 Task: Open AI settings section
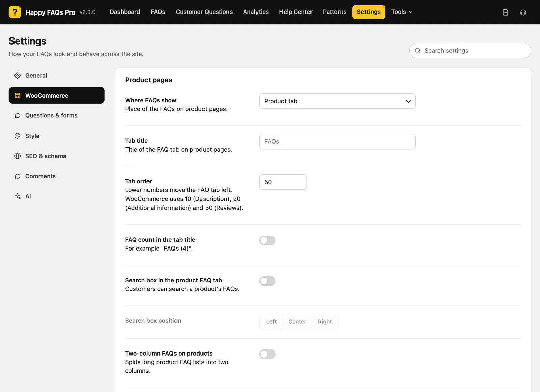(x=57, y=196)
